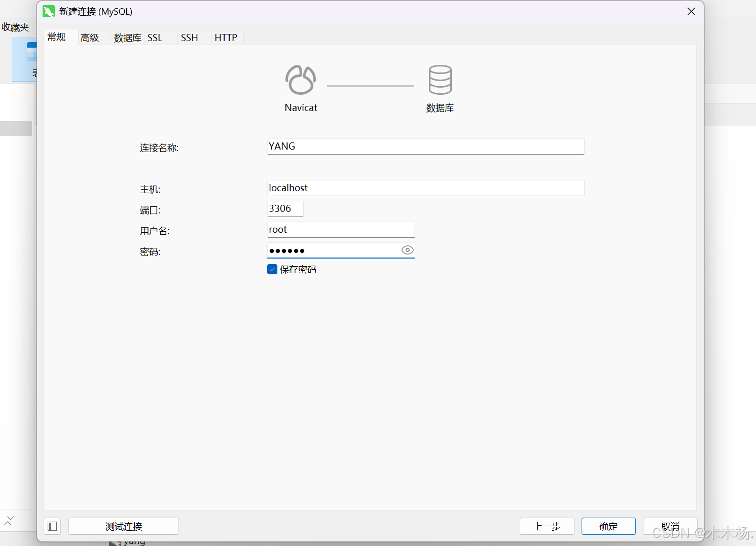Show password using the eye icon
This screenshot has height=546, width=756.
(x=407, y=250)
